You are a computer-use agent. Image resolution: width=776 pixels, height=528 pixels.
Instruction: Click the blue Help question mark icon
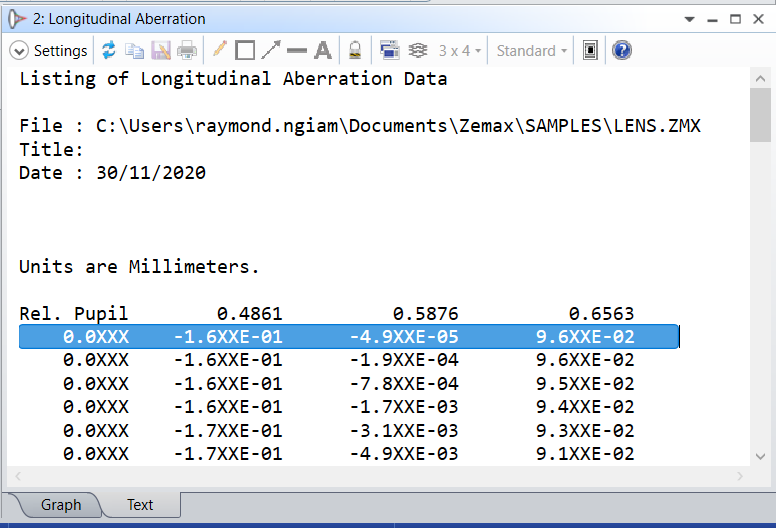coord(622,50)
